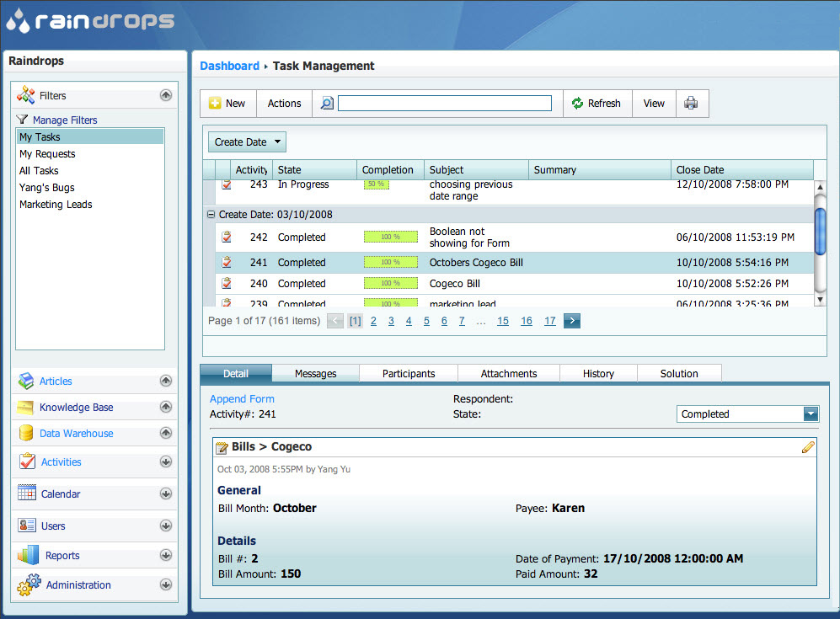840x619 pixels.
Task: Click the Reports bar chart icon
Action: [28, 556]
